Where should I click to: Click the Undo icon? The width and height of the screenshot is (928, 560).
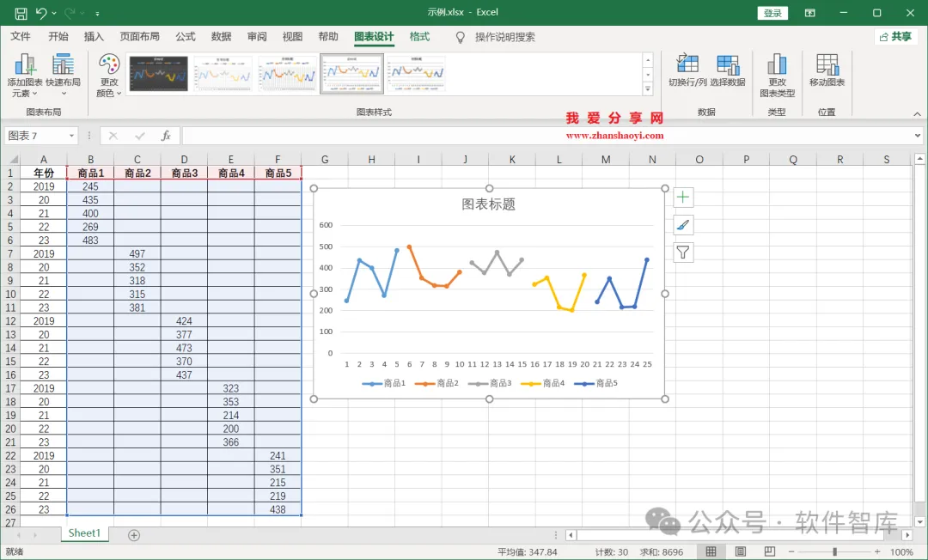click(41, 13)
